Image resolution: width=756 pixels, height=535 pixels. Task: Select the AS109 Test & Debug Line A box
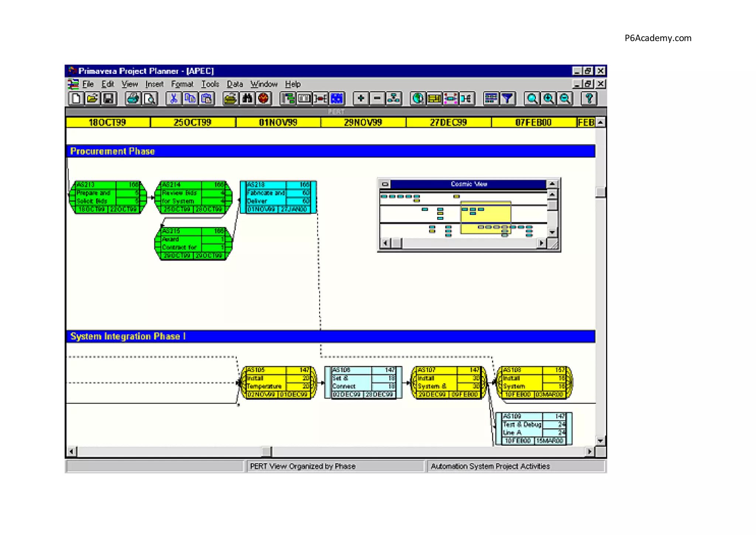click(533, 429)
